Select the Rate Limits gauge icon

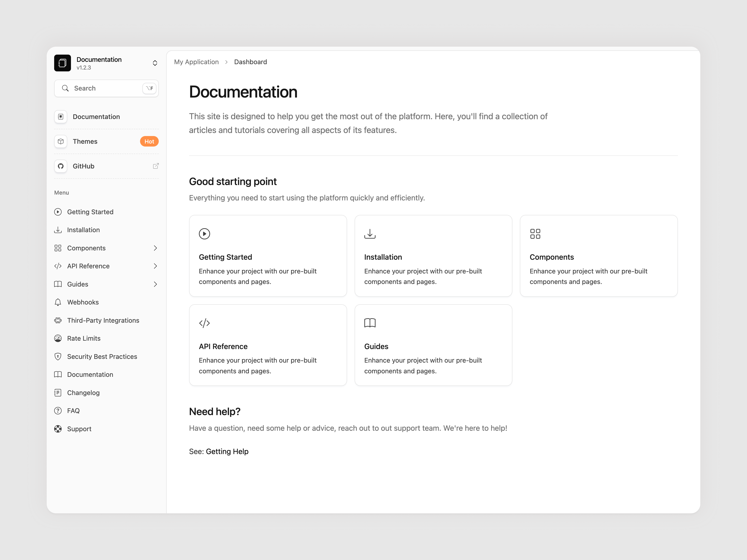[x=58, y=338]
